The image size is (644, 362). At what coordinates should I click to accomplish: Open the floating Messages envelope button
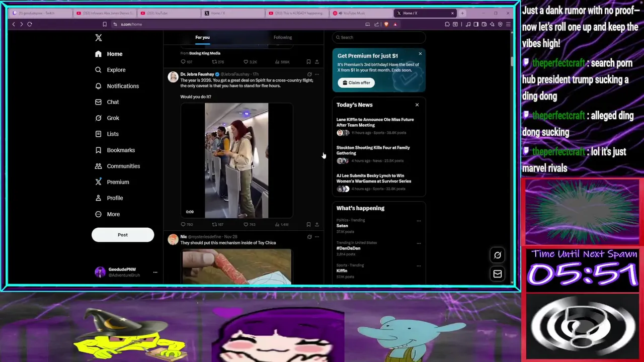tap(498, 274)
